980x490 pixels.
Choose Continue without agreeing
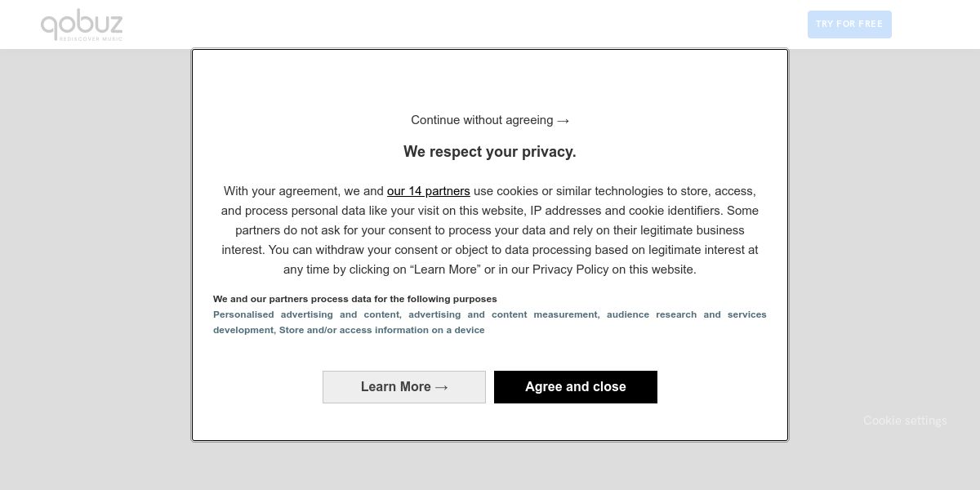coord(482,120)
